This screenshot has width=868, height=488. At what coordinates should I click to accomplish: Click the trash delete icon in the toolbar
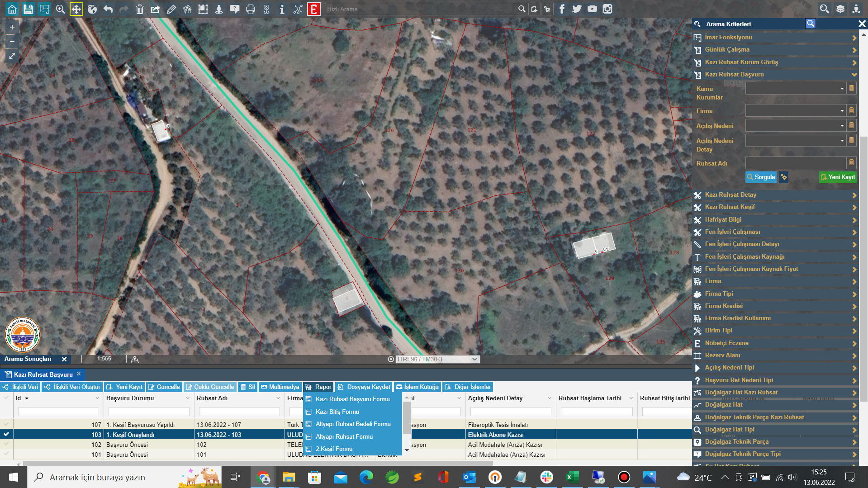coord(139,9)
